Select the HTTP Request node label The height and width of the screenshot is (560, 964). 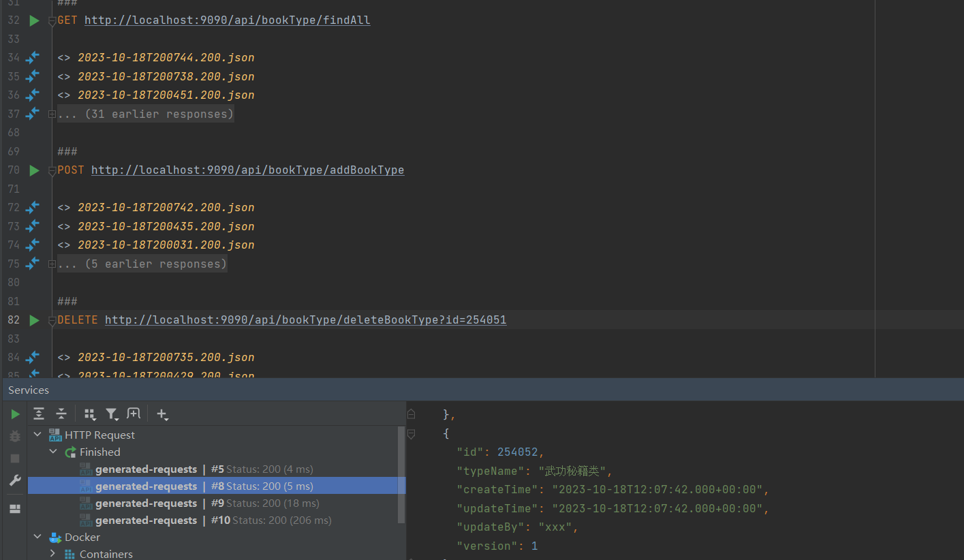(100, 435)
